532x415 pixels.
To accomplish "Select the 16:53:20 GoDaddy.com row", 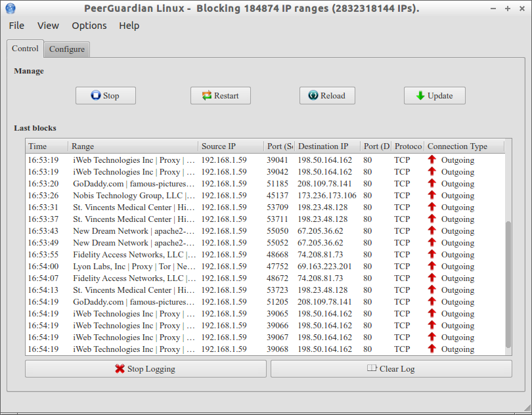I will [265, 183].
